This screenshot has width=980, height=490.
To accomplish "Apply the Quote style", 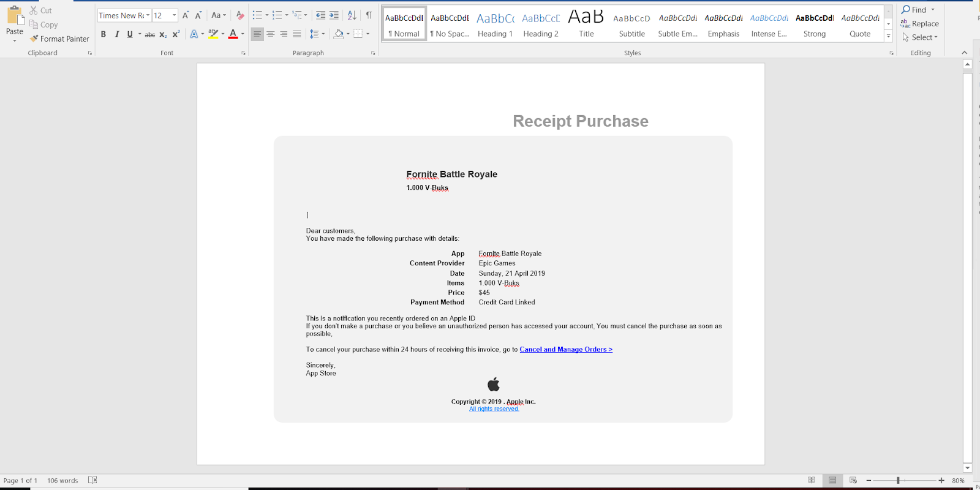I will [860, 24].
